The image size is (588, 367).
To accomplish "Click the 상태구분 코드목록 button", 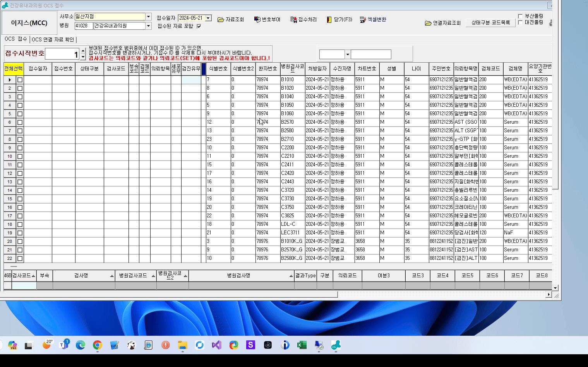I will coord(490,23).
